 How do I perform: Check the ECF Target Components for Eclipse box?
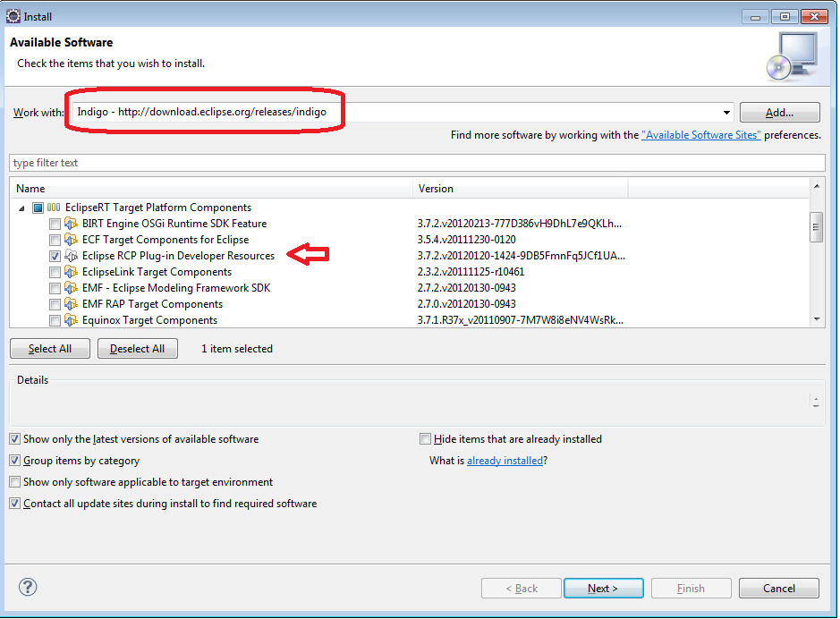coord(55,240)
